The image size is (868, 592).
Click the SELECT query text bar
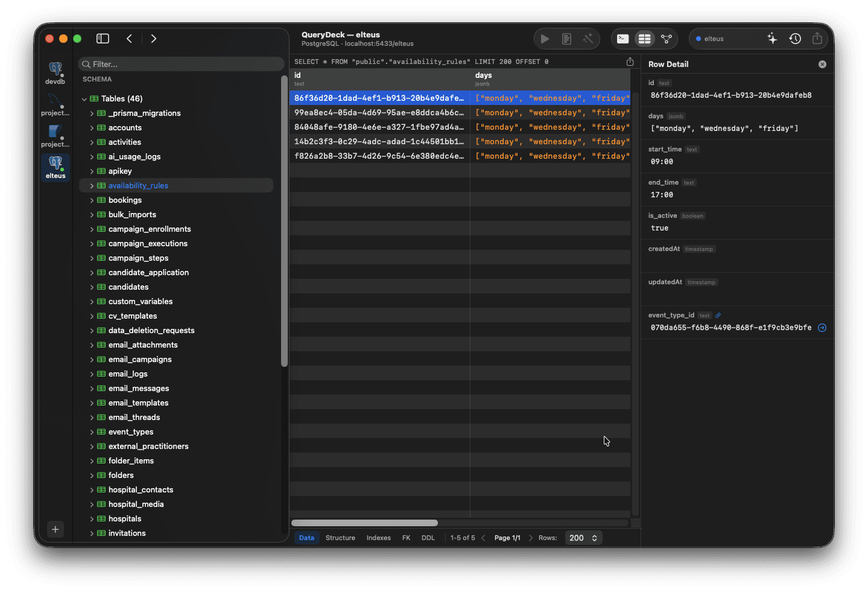pos(422,62)
